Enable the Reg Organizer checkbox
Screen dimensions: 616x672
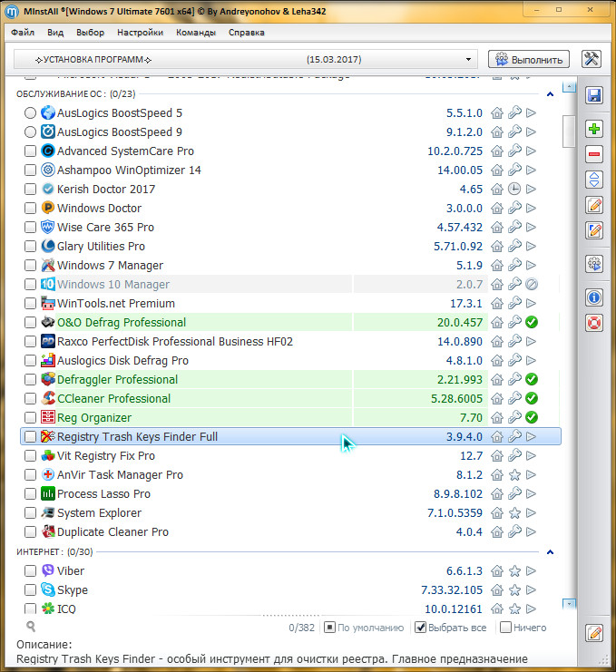pos(30,417)
